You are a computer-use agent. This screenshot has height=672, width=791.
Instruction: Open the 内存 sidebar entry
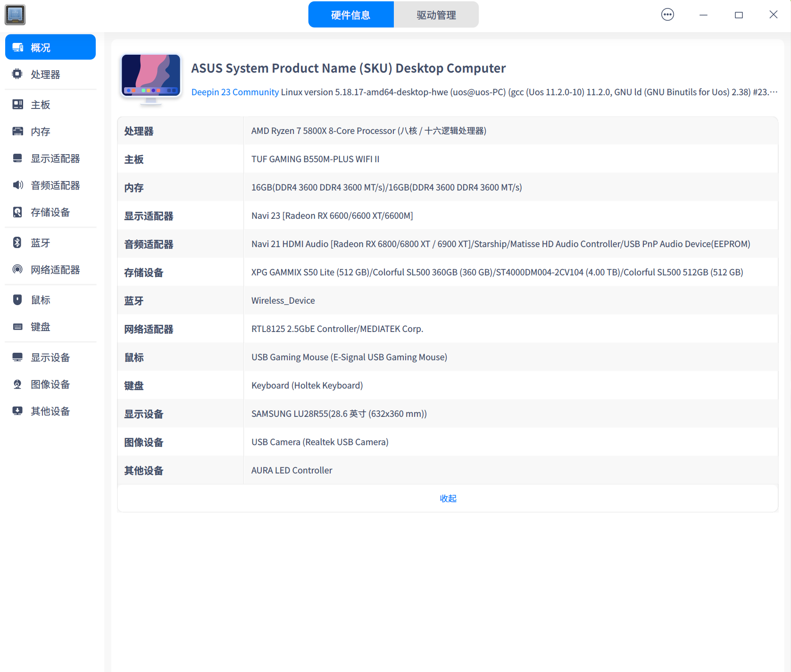50,131
